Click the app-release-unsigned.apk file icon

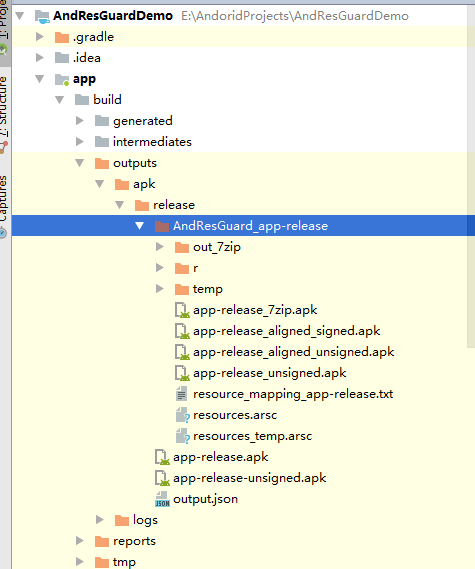[x=162, y=479]
